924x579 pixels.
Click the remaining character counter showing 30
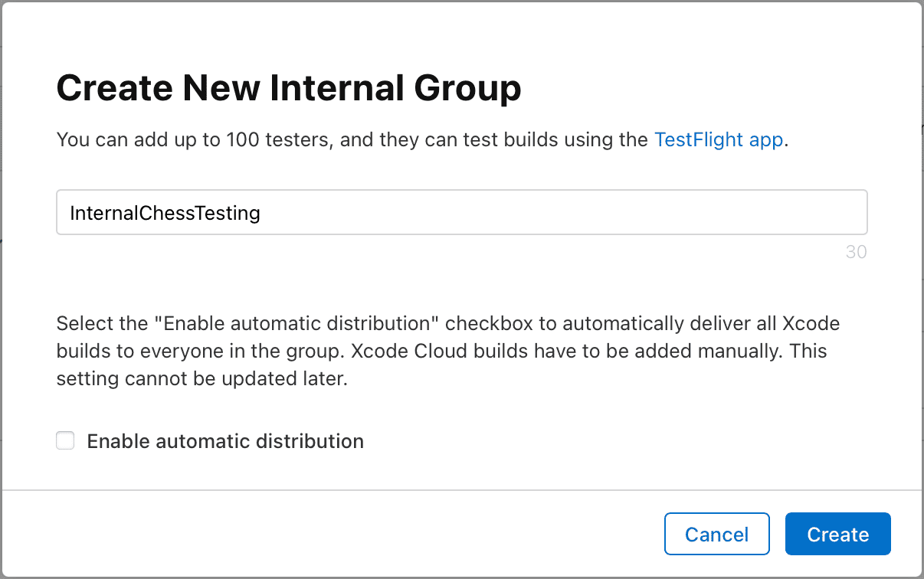click(856, 252)
